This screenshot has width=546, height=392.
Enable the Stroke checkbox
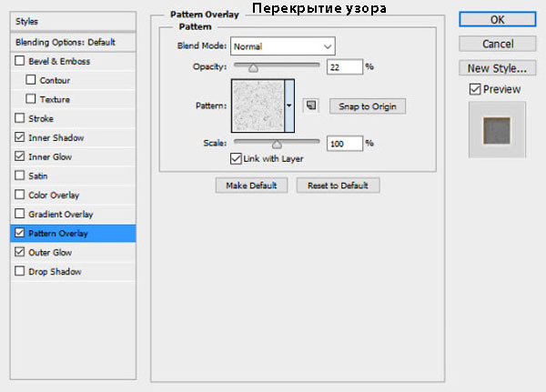pyautogui.click(x=19, y=118)
